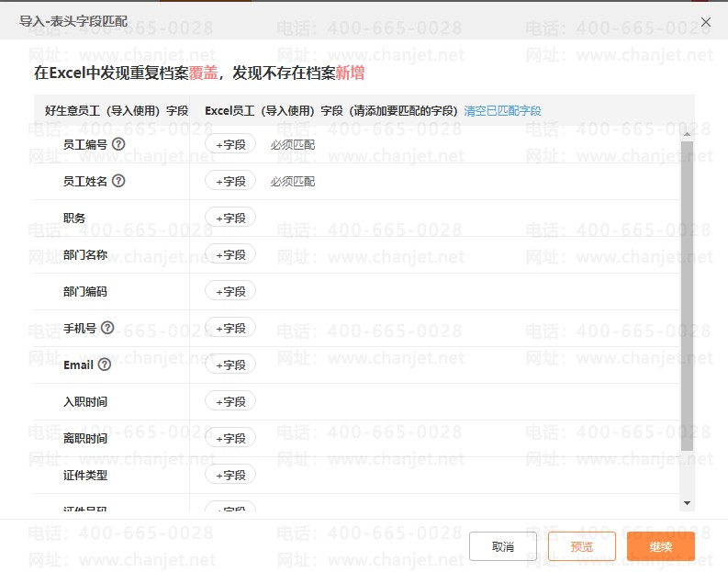Select the 证件类型 field label

click(x=85, y=475)
